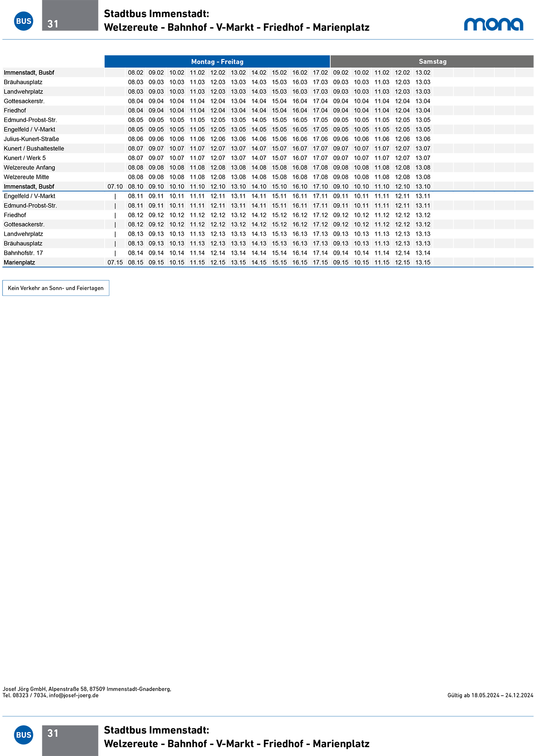Click the 14.15 time at Marienplatz
Viewport: 536px width, 756px height.
tap(259, 262)
